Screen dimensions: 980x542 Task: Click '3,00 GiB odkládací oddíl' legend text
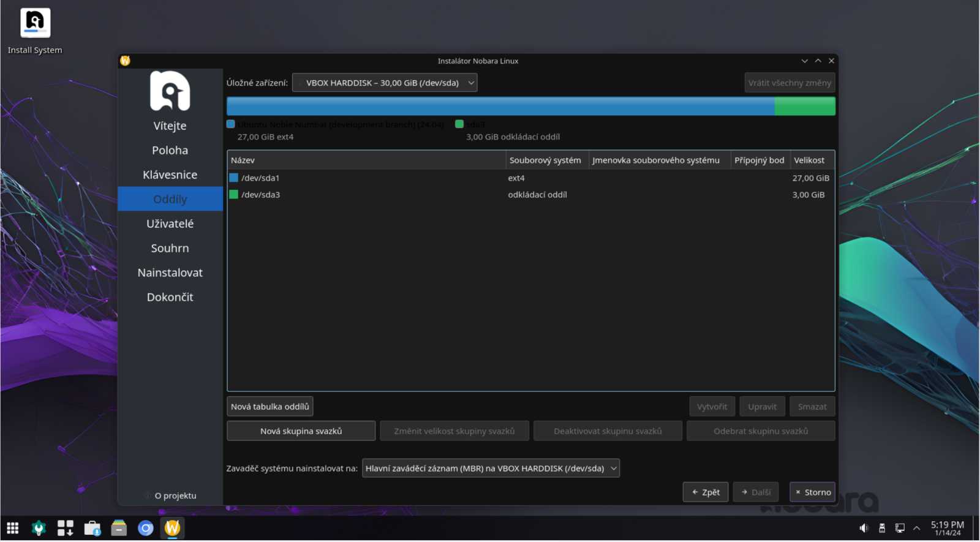coord(513,137)
